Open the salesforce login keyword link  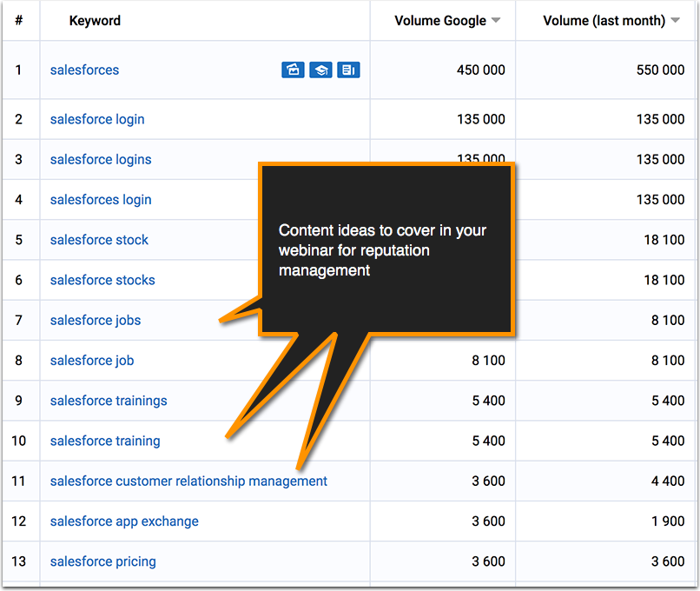(97, 119)
